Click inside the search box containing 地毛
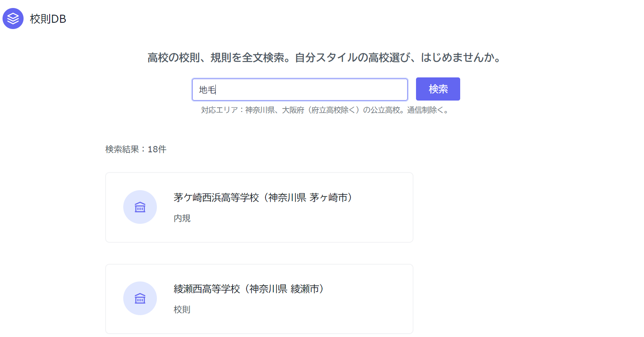644x337 pixels. point(299,89)
